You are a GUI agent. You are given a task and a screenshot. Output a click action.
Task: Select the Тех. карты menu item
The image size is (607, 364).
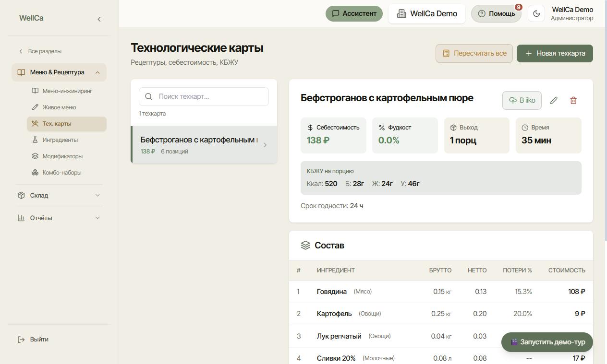point(67,124)
